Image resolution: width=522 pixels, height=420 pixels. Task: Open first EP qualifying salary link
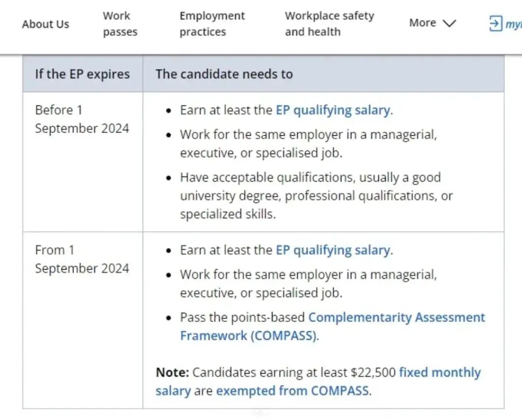point(334,110)
